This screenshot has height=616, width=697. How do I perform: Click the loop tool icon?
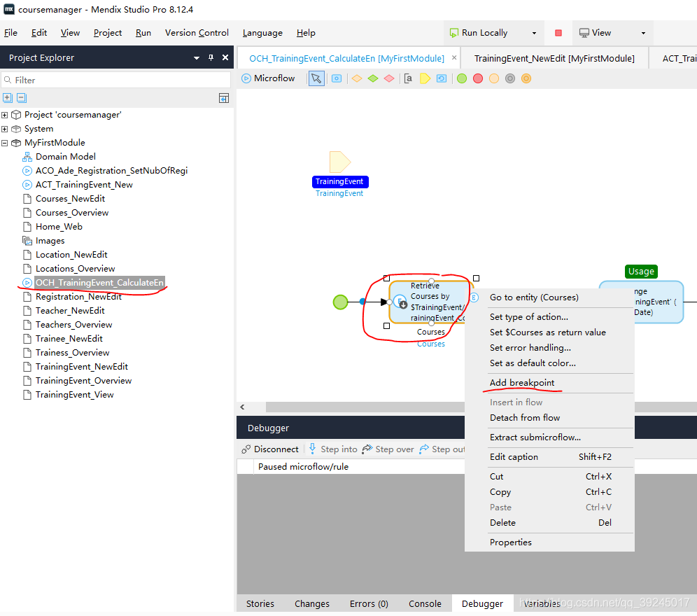(x=441, y=78)
